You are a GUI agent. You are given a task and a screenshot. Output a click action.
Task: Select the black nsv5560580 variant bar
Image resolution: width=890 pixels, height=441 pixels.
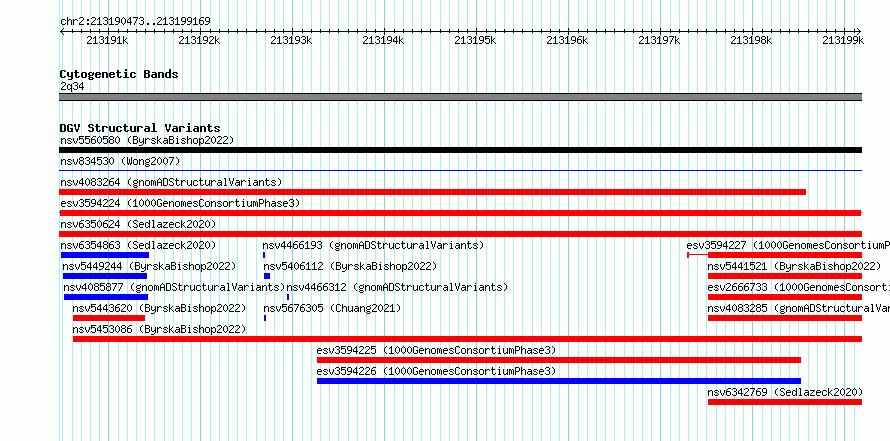460,150
